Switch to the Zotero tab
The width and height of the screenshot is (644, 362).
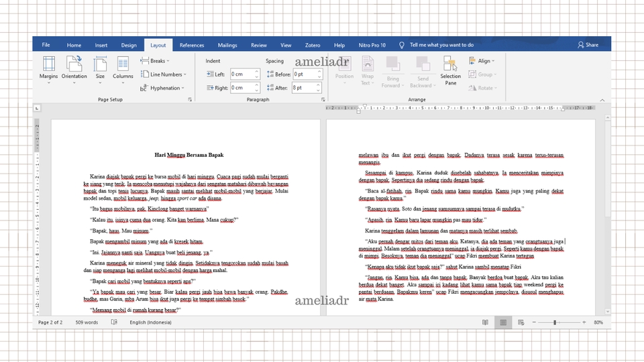[x=313, y=45]
